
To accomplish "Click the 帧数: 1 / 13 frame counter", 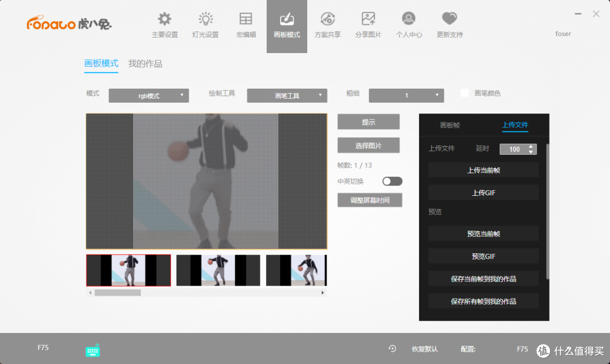I will (x=354, y=165).
